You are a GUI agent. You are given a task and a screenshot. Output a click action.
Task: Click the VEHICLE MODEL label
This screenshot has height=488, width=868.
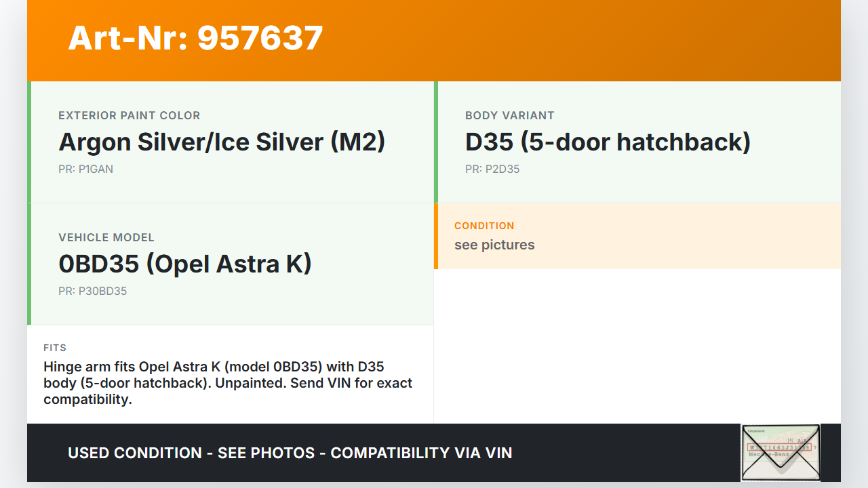[106, 238]
